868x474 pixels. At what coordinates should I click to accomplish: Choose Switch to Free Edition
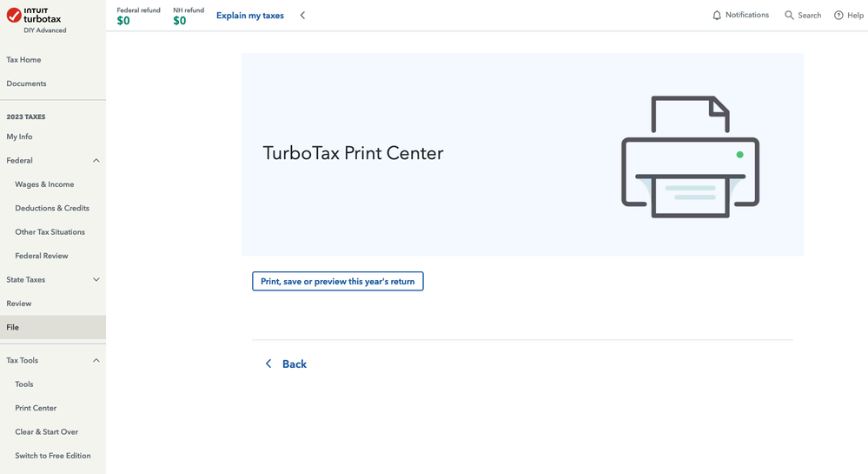click(53, 456)
